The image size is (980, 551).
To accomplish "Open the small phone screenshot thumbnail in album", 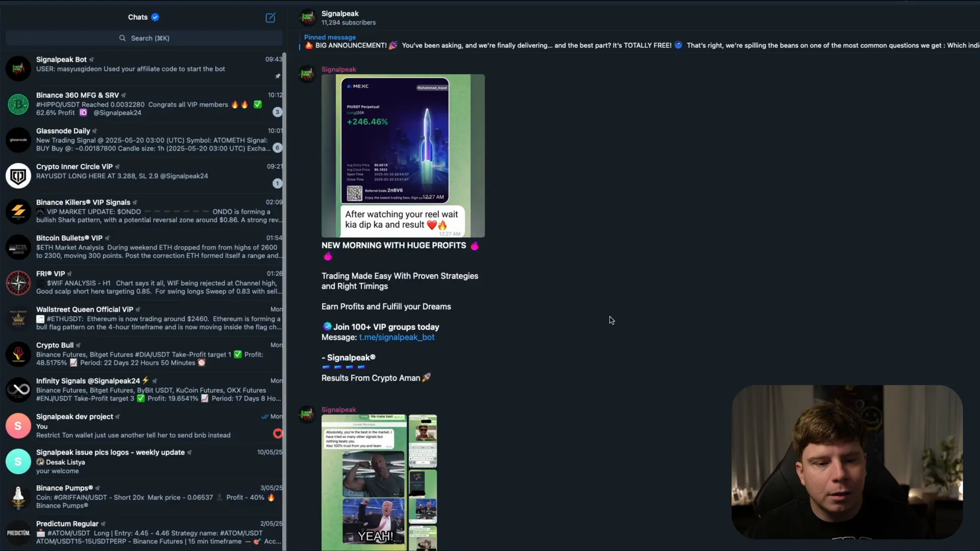I will [x=423, y=441].
